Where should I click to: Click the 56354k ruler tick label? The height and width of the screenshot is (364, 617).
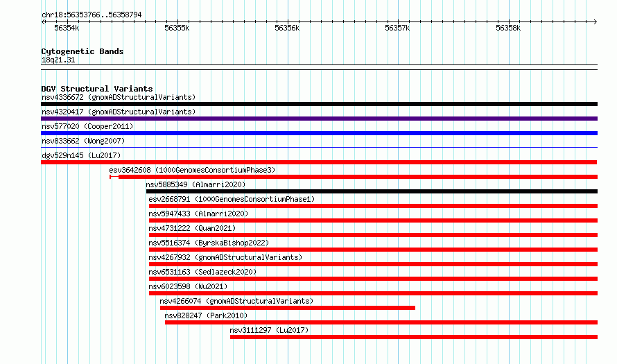tap(67, 28)
